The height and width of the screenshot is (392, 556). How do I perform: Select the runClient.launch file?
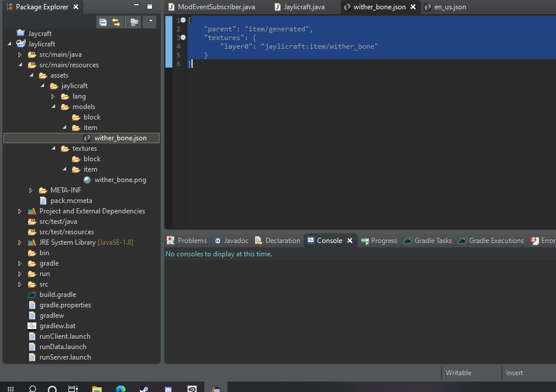click(x=64, y=336)
